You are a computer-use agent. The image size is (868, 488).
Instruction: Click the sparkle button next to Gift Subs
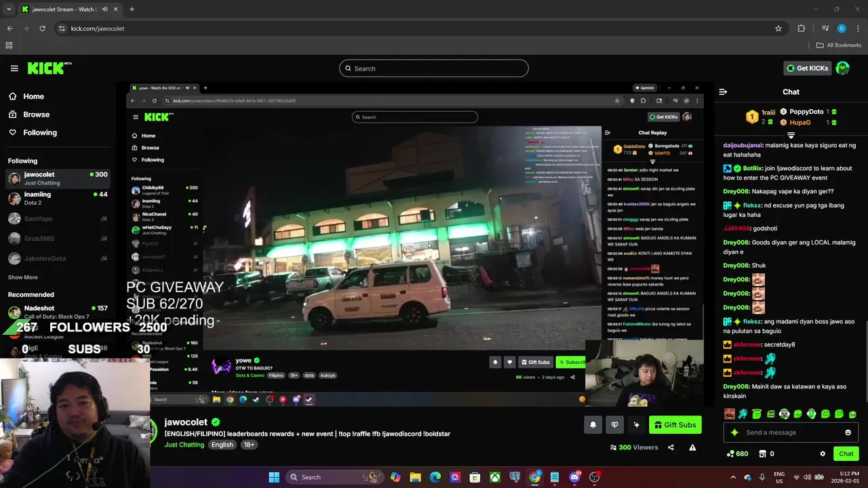636,425
